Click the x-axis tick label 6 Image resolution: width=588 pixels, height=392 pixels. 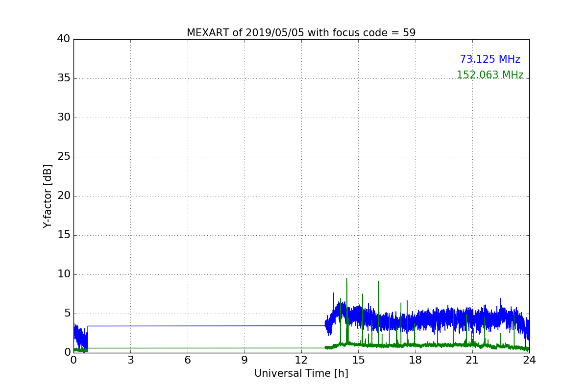(x=187, y=360)
